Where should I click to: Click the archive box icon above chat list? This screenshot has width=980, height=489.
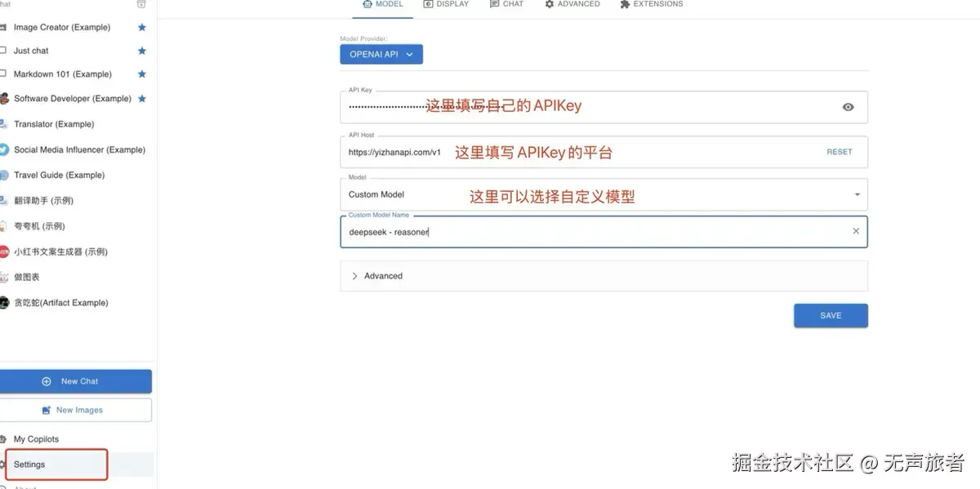click(141, 4)
